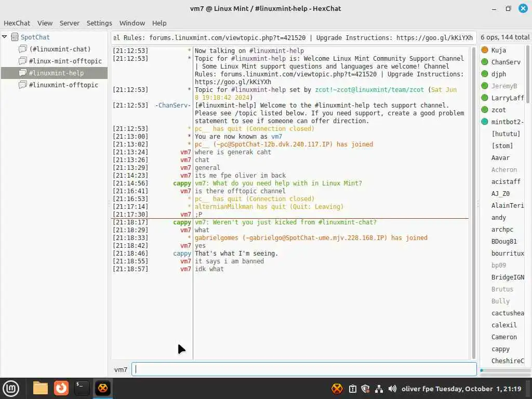Image resolution: width=532 pixels, height=399 pixels.
Task: Open the View menu
Action: tap(45, 23)
